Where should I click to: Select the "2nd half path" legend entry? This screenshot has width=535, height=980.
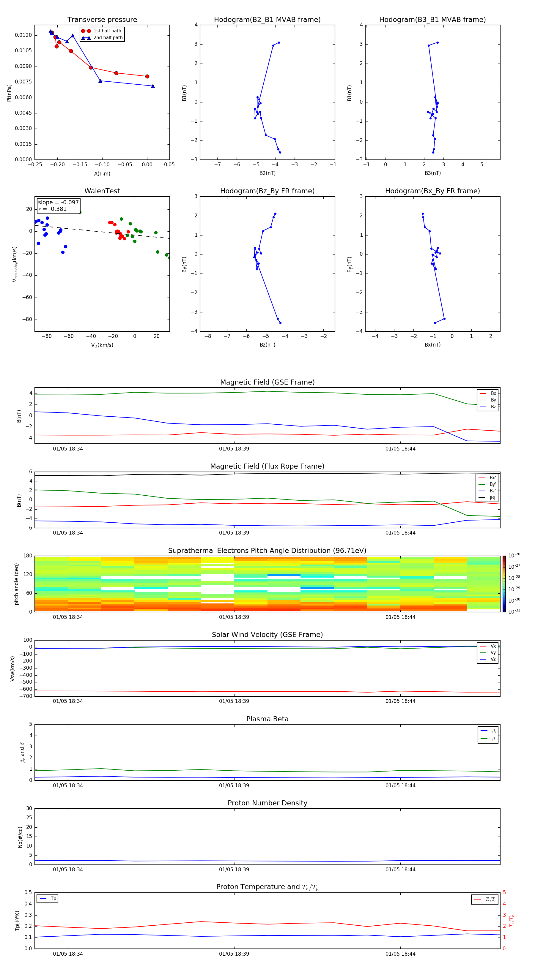coord(102,38)
